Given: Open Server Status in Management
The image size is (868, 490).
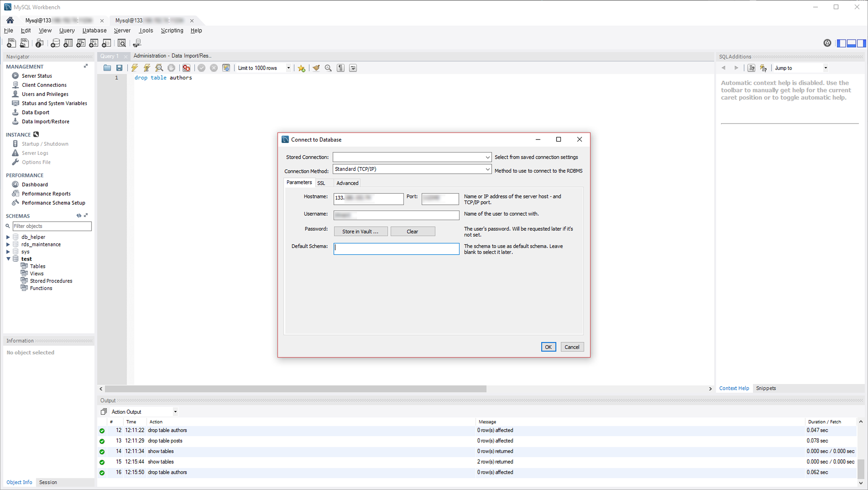Looking at the screenshot, I should (37, 76).
